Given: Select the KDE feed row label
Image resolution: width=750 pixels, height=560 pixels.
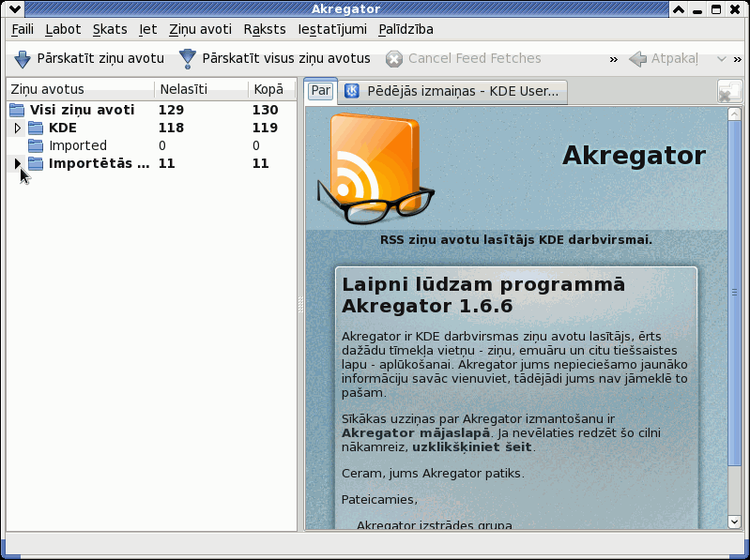Looking at the screenshot, I should pyautogui.click(x=63, y=128).
